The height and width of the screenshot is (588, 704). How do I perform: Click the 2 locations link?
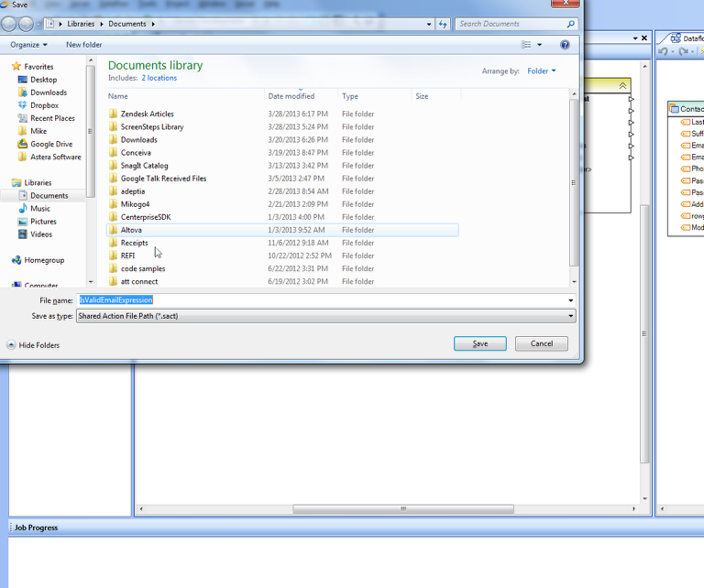click(159, 78)
